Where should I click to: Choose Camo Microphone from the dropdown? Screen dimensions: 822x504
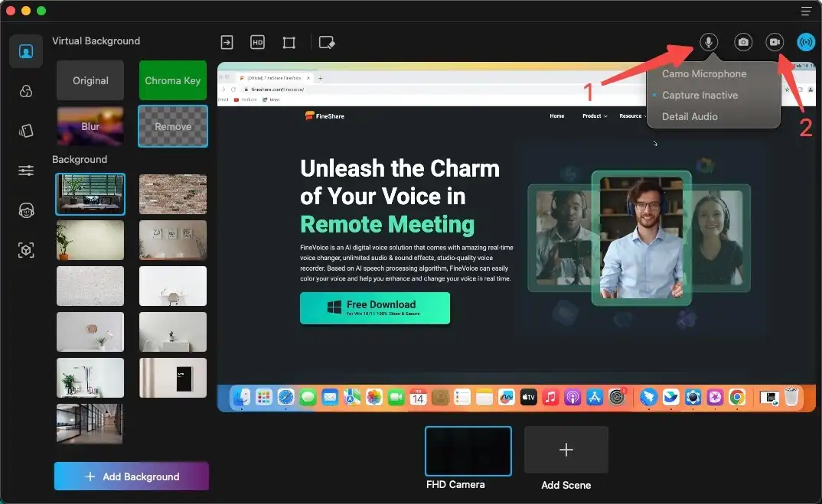point(703,74)
